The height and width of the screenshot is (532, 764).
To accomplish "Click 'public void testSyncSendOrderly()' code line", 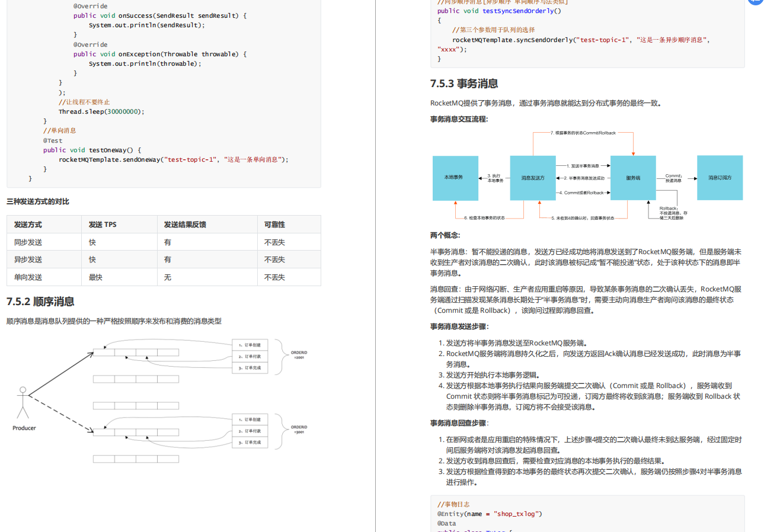I will tap(499, 11).
